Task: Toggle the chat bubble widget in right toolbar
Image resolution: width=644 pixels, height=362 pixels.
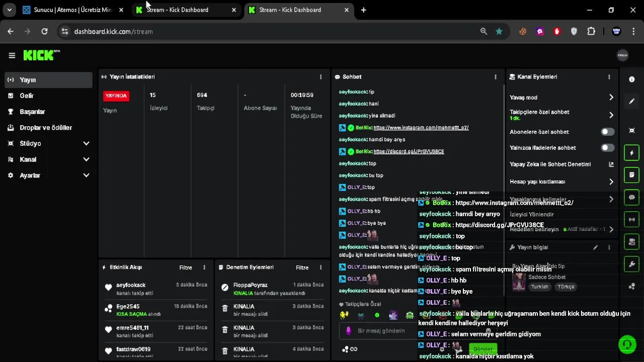Action: (632, 197)
